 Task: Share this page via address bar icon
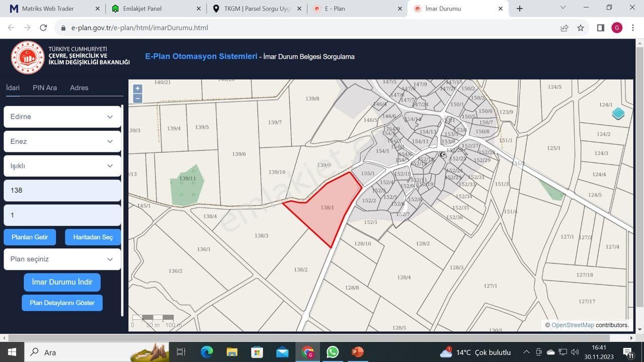coord(565,28)
